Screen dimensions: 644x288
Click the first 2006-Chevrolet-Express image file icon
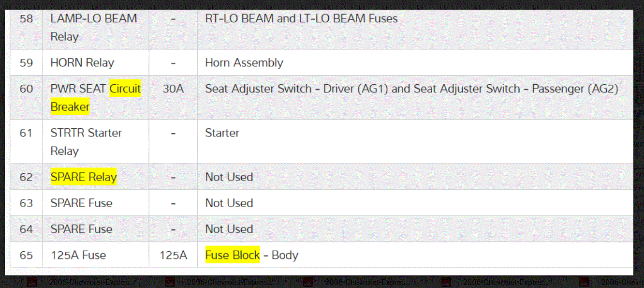click(31, 282)
